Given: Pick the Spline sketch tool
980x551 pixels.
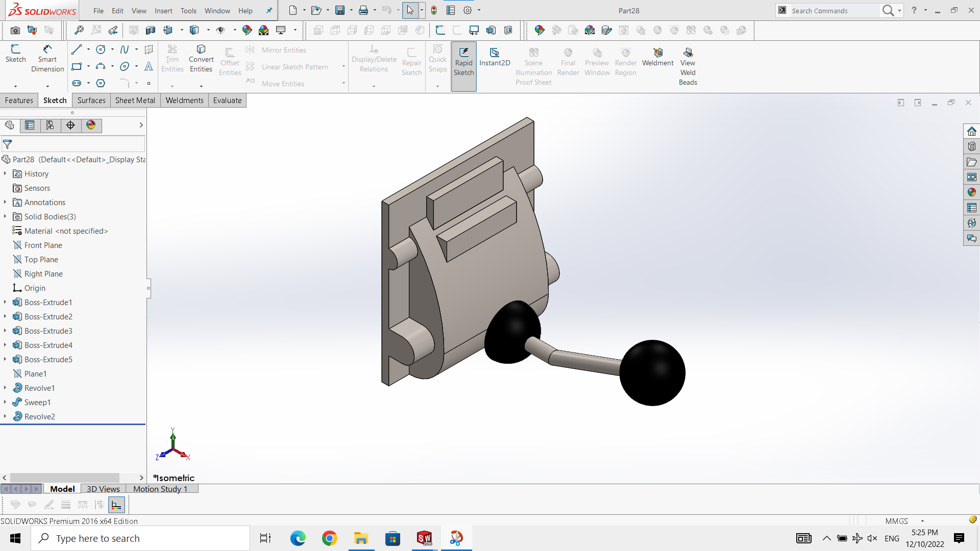Looking at the screenshot, I should pyautogui.click(x=125, y=49).
